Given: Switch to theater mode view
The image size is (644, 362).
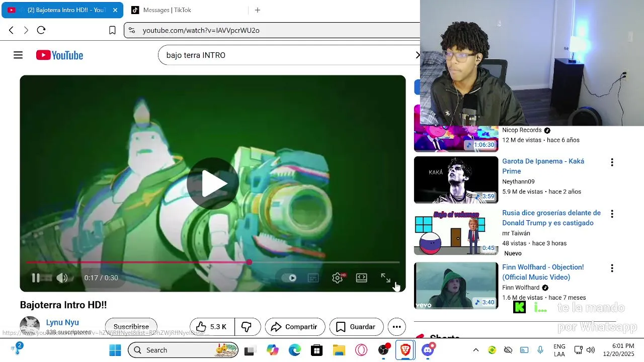Looking at the screenshot, I should 362,278.
